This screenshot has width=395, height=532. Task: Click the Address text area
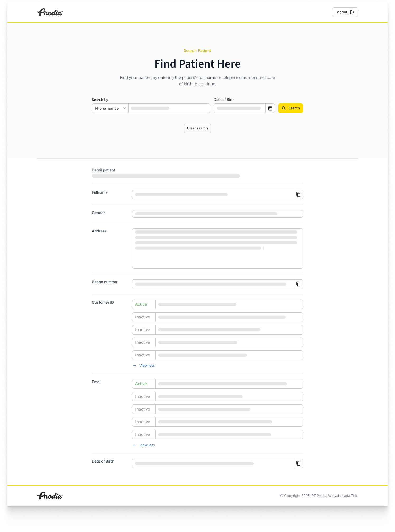pos(218,248)
